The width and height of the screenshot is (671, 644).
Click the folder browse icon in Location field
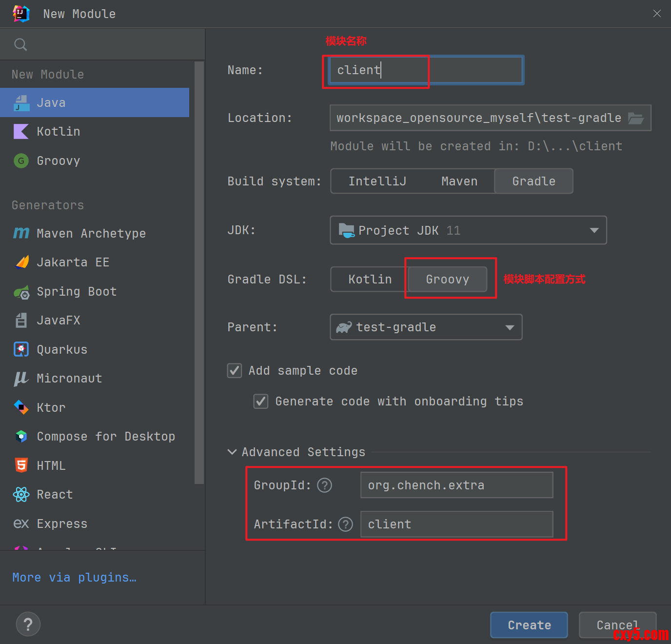635,118
